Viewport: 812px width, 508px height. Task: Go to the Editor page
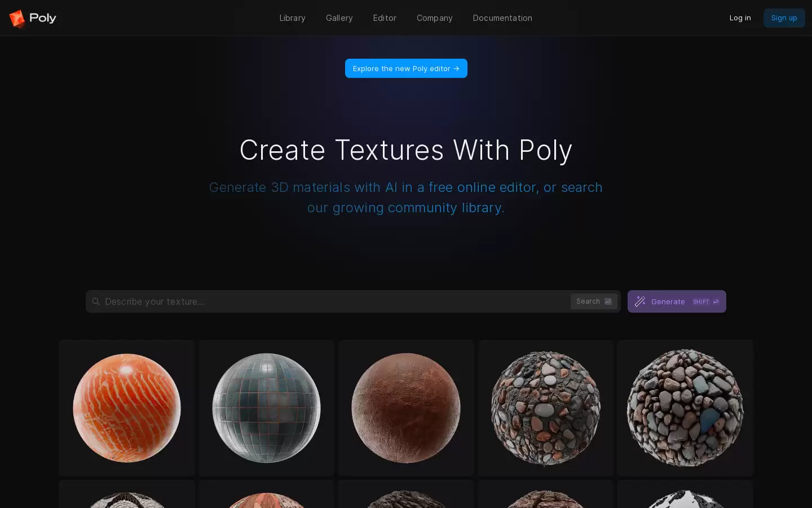(x=385, y=18)
